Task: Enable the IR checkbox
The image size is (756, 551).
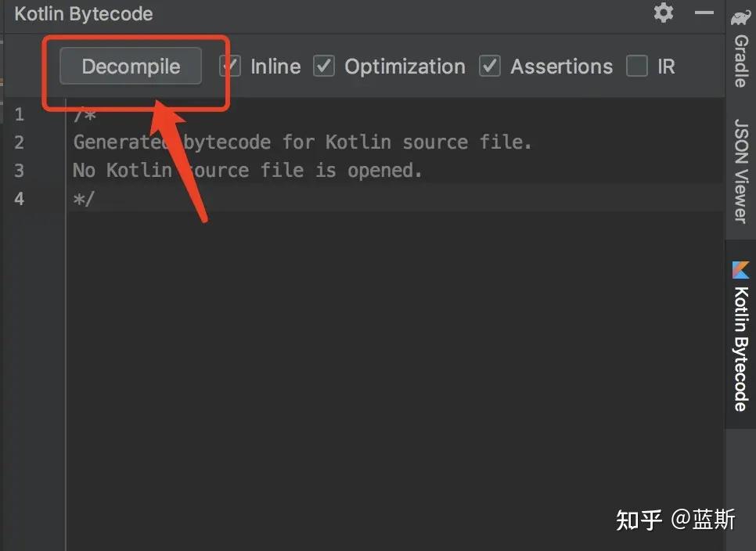Action: click(x=637, y=67)
